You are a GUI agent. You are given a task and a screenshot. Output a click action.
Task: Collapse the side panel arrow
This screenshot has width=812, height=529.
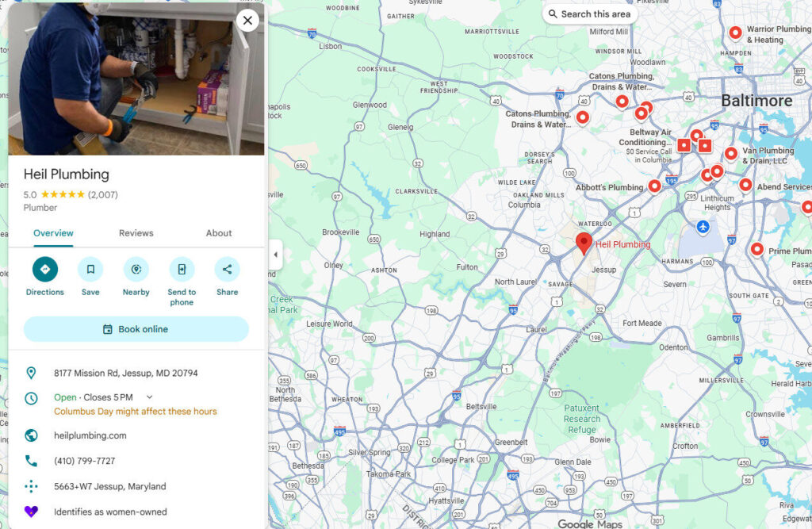[275, 255]
